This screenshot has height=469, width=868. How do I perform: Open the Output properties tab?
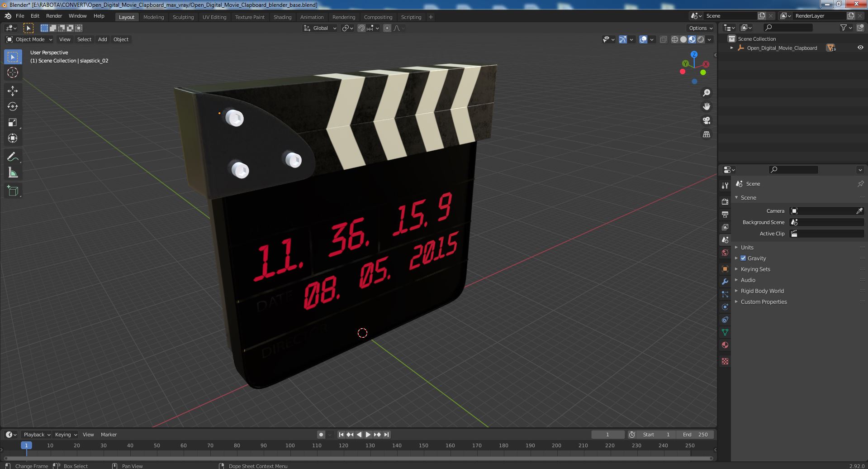click(725, 214)
